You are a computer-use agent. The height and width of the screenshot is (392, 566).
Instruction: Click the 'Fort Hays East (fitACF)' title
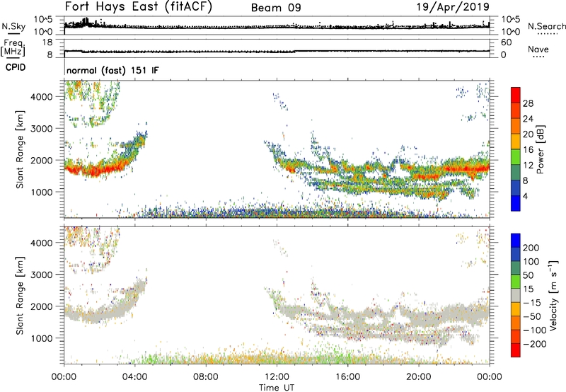[x=138, y=6]
